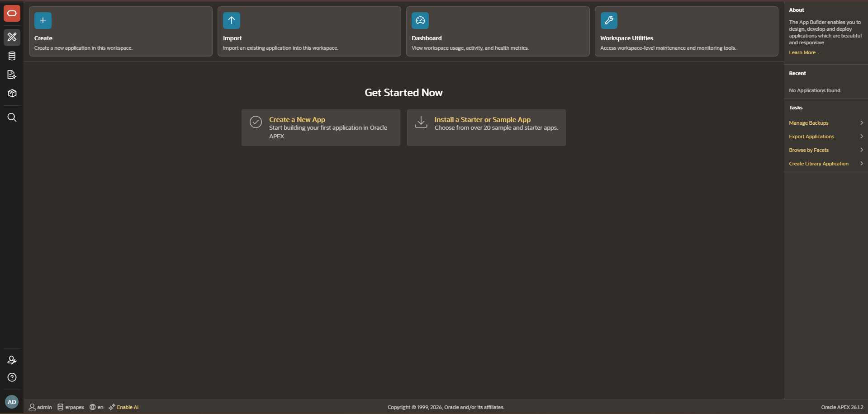
Task: Click the database icon beside erpapex
Action: point(60,407)
